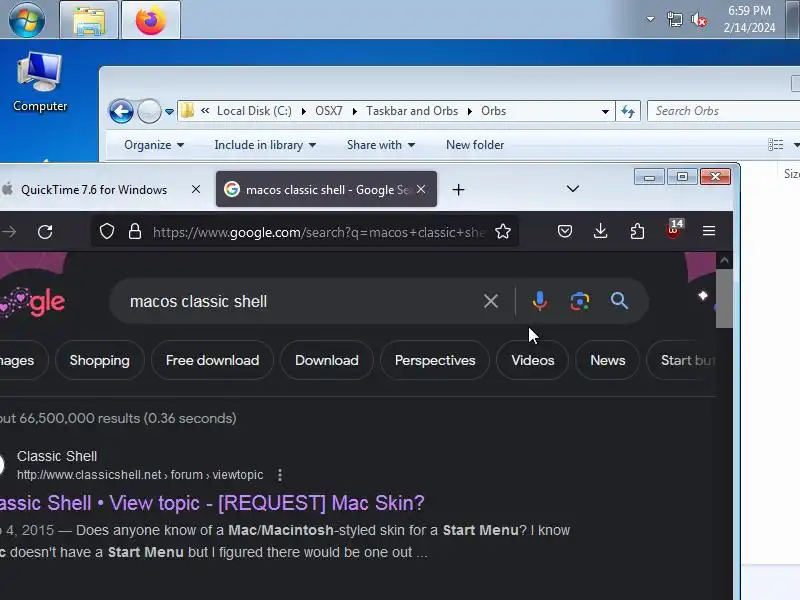This screenshot has height=600, width=800.
Task: Select OSX7 in the Explorer breadcrumb
Action: coord(329,111)
